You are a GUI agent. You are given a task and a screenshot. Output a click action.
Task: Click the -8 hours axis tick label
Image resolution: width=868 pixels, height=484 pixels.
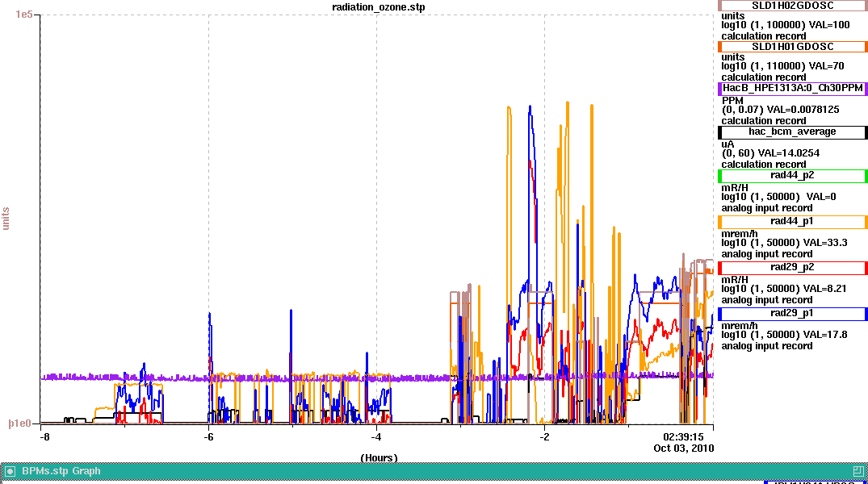tap(45, 437)
